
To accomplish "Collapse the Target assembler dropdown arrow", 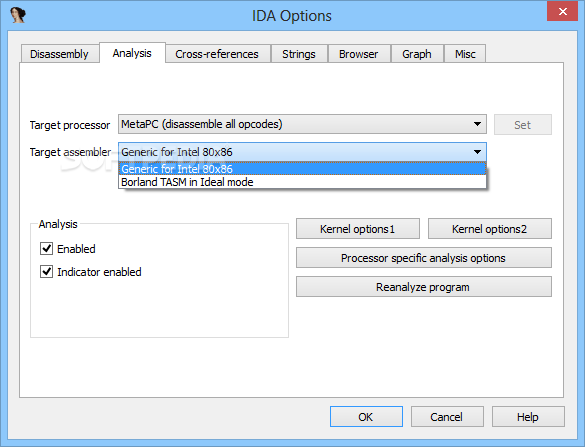I will point(477,152).
